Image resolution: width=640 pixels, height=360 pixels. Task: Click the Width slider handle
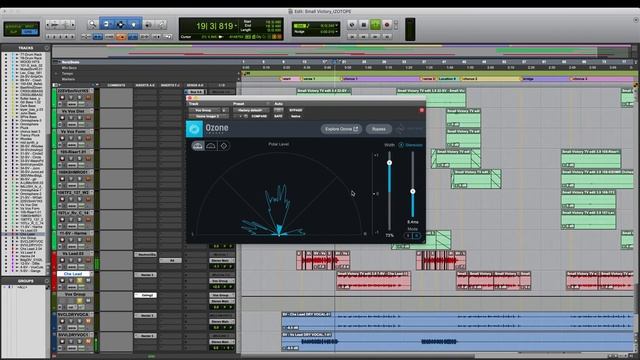(389, 163)
